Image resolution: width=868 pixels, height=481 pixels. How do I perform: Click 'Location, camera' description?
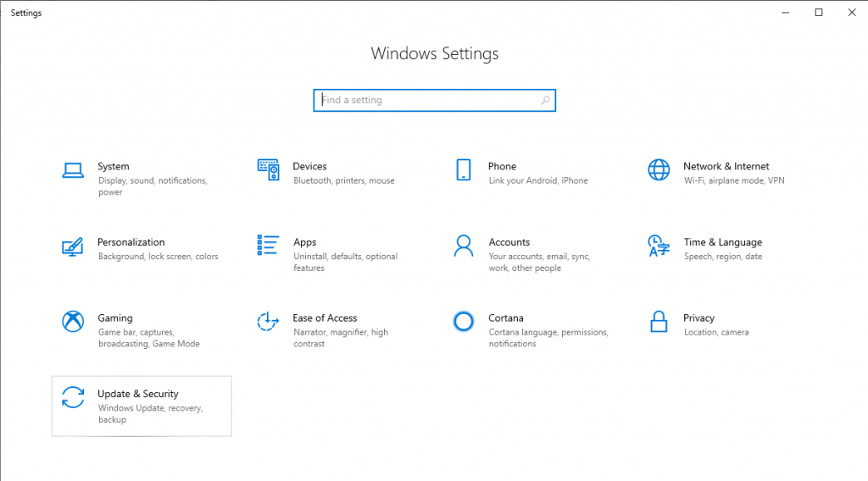pos(716,332)
